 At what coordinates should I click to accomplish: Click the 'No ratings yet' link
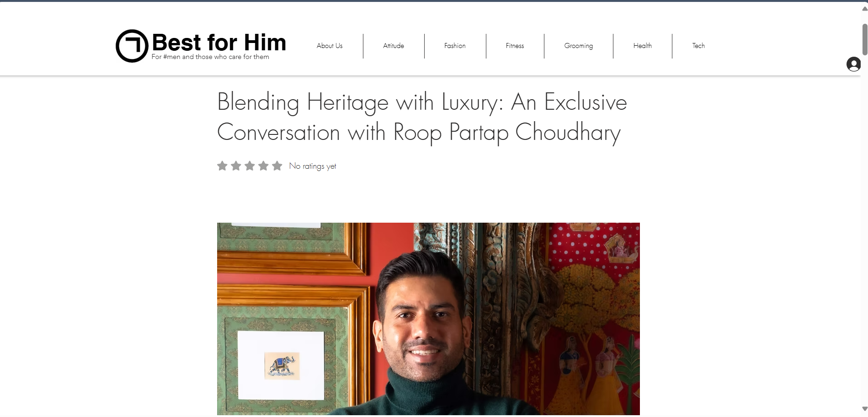[x=313, y=166]
